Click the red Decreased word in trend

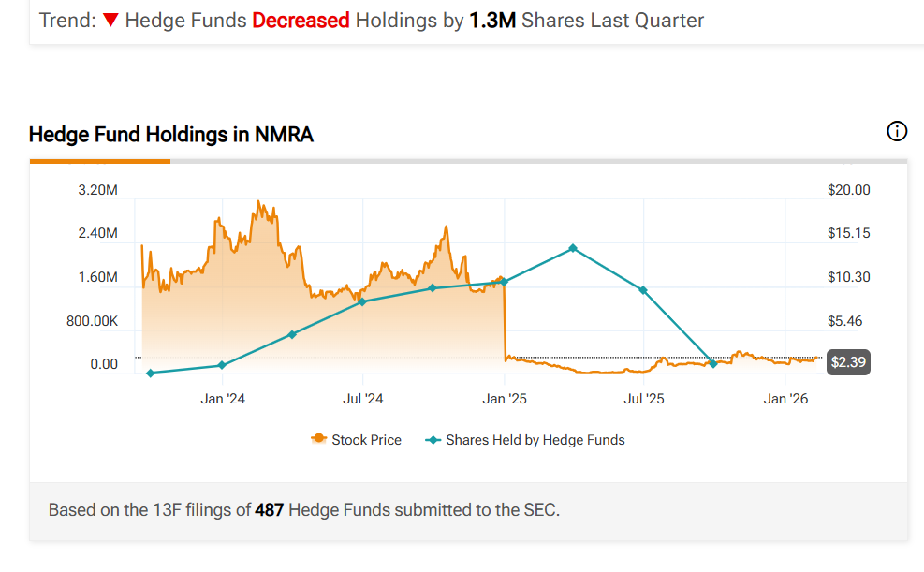(301, 21)
